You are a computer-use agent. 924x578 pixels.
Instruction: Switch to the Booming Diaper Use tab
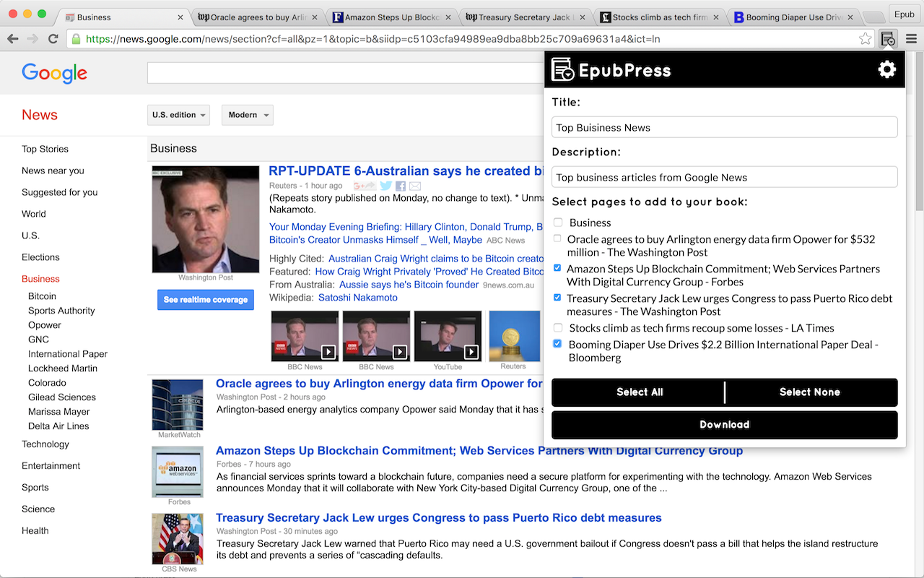787,16
